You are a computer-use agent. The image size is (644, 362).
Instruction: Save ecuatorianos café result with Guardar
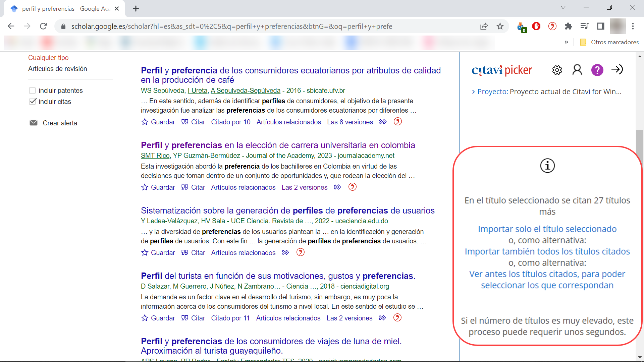[158, 122]
